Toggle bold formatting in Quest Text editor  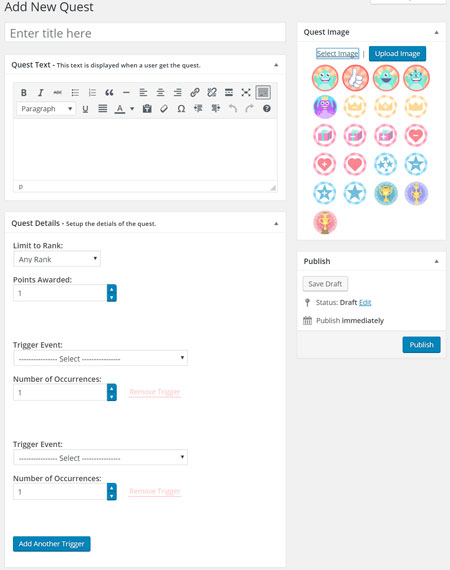[x=24, y=93]
